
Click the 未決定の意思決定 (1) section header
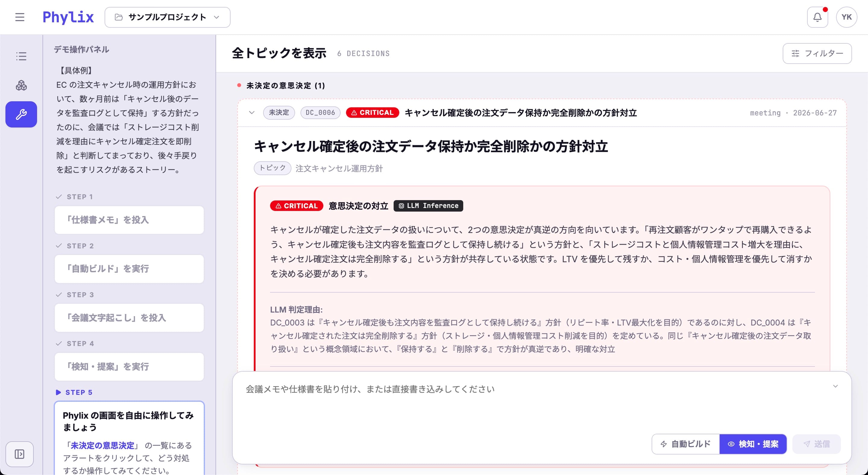(x=281, y=86)
